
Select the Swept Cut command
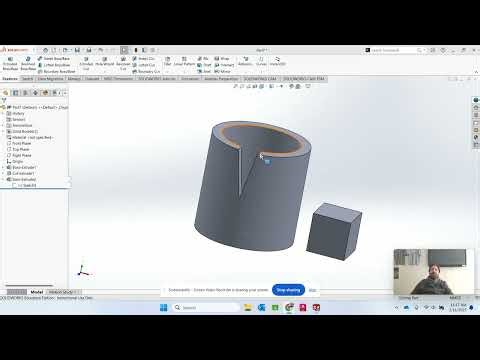pos(144,58)
